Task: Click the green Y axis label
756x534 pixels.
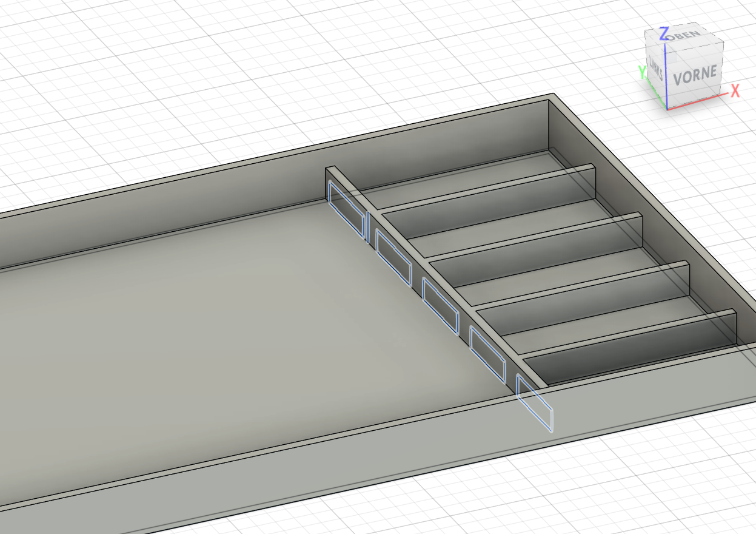Action: pos(643,73)
